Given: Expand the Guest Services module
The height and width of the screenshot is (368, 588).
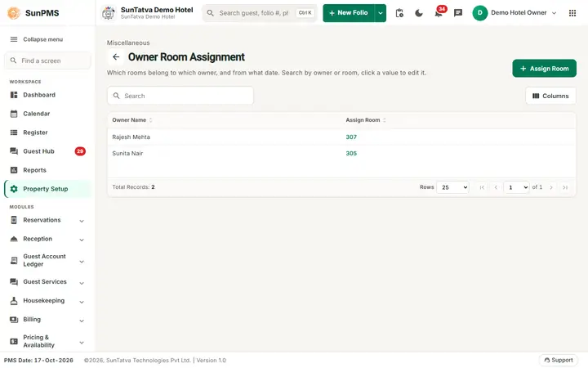Looking at the screenshot, I should pyautogui.click(x=47, y=281).
